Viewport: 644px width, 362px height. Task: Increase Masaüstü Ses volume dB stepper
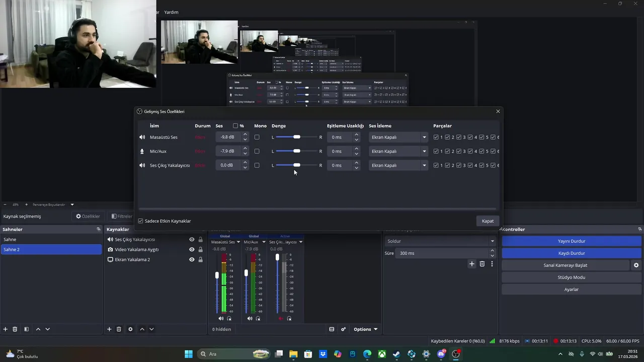click(x=245, y=135)
